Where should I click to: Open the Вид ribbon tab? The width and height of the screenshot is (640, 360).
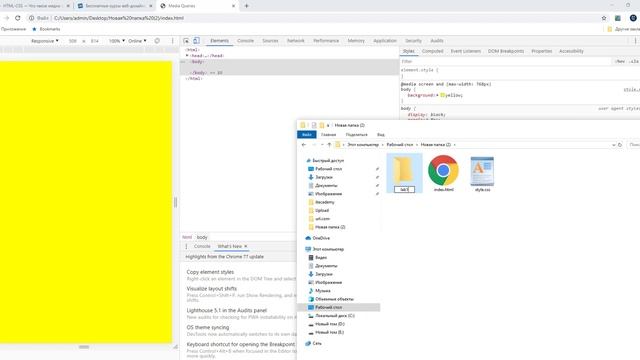point(380,135)
